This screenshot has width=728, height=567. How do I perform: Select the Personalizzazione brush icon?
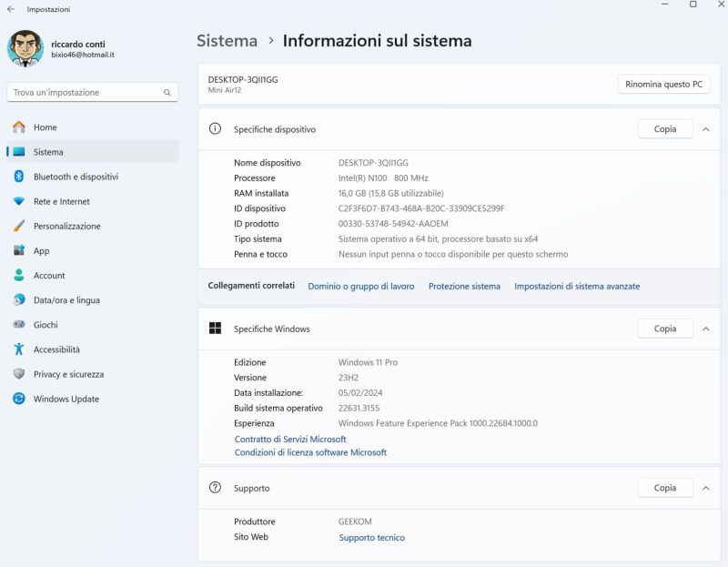click(x=18, y=226)
